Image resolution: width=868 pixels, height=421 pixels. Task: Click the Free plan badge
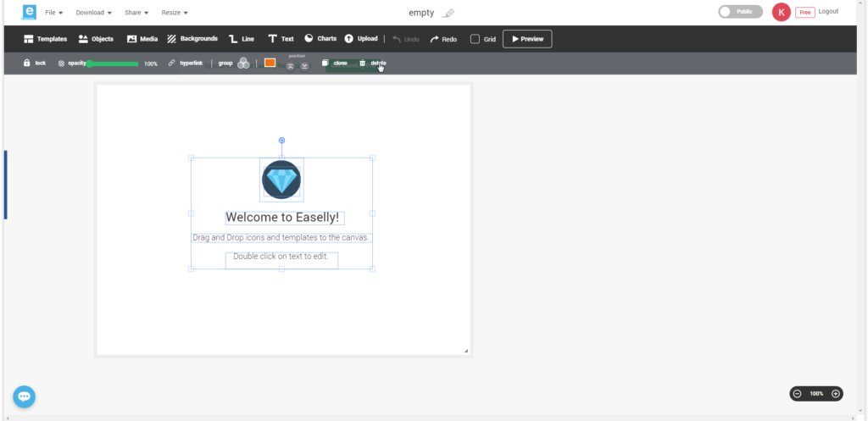click(805, 12)
